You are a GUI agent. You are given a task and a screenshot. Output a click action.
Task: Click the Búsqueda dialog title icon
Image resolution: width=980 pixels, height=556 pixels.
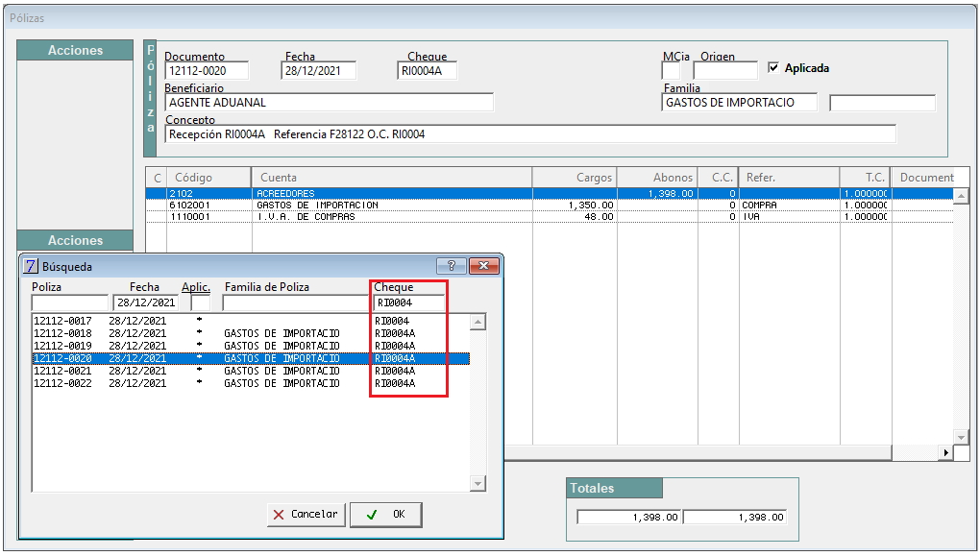tap(30, 266)
